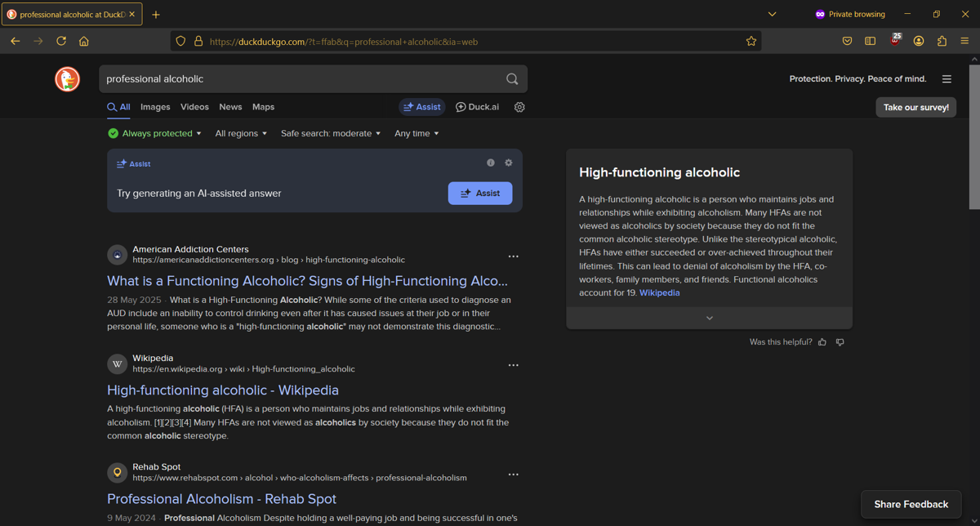Click the Assist info icon

pos(491,163)
